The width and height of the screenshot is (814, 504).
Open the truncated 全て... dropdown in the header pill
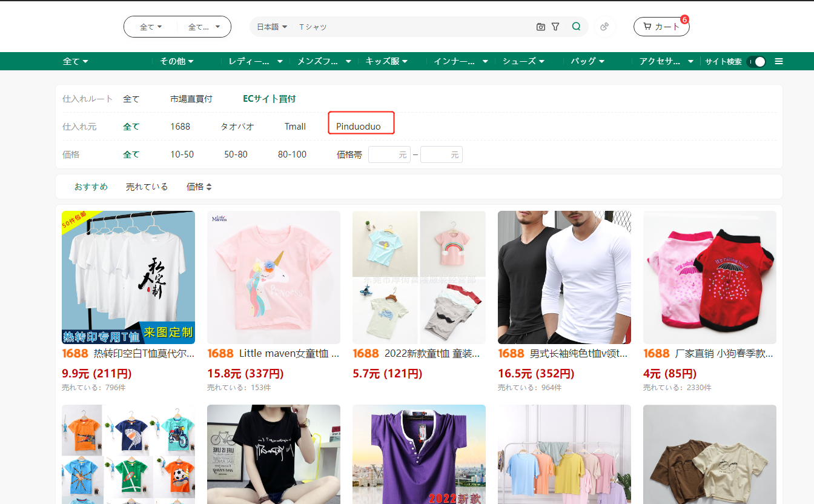click(x=203, y=27)
